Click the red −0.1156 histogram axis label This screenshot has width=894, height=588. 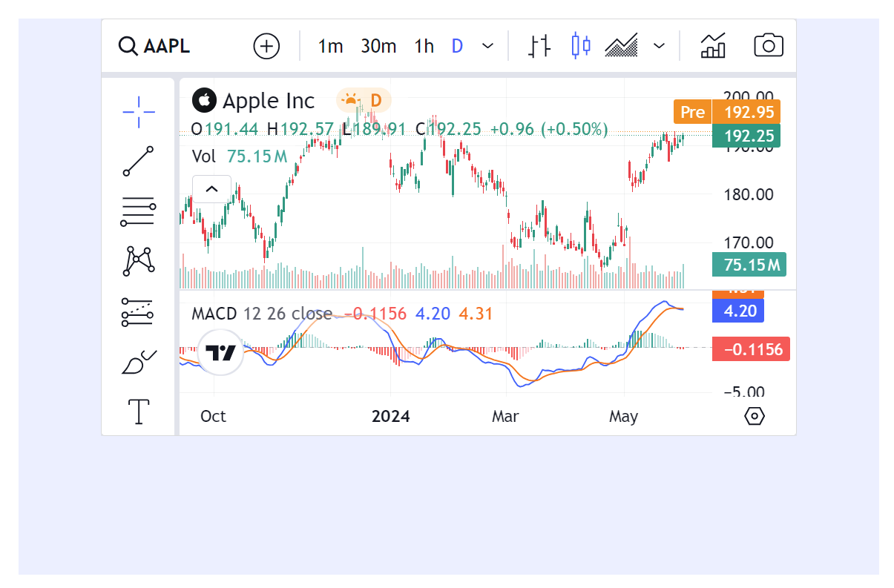(750, 348)
